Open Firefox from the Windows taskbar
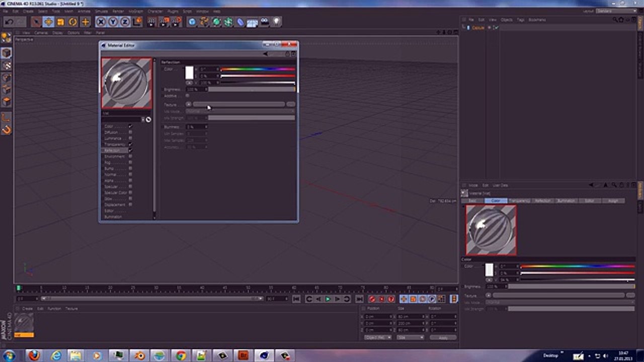The height and width of the screenshot is (362, 644). pos(34,355)
